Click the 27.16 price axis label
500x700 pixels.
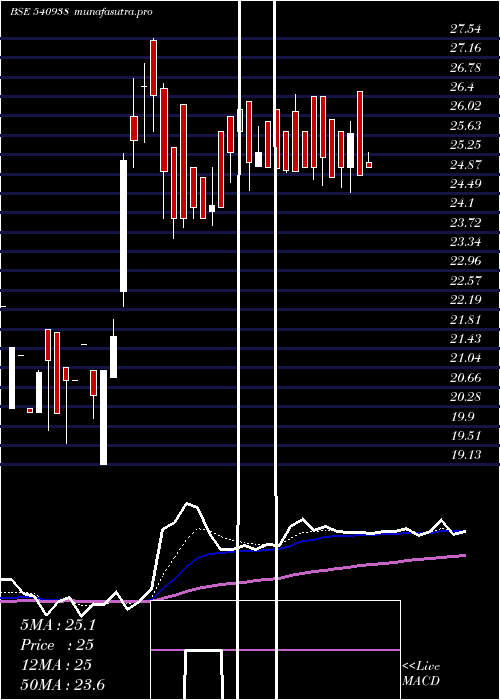(x=466, y=47)
